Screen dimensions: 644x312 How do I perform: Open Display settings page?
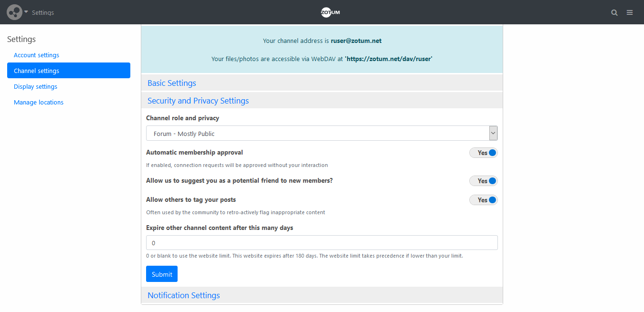(36, 86)
